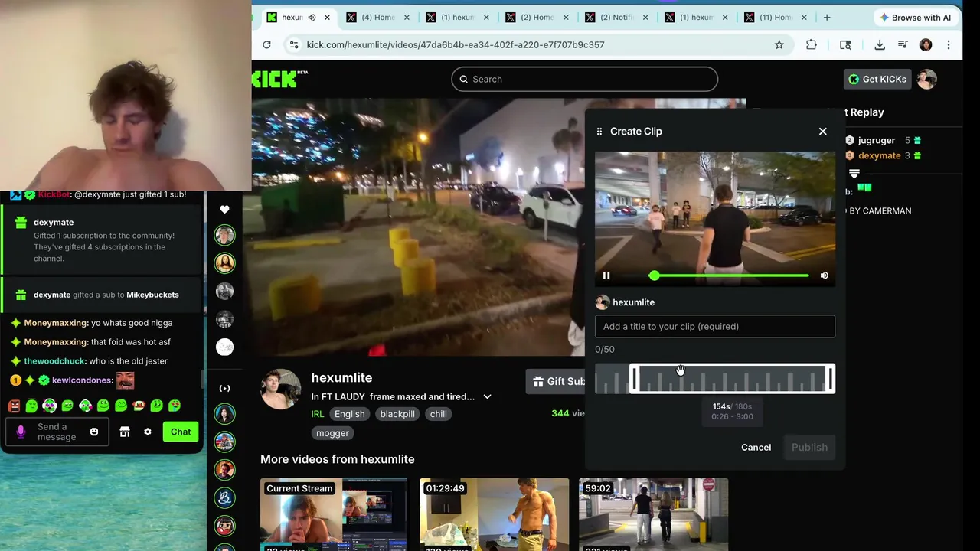Open the browser downloads icon
This screenshot has height=551, width=980.
click(x=880, y=44)
